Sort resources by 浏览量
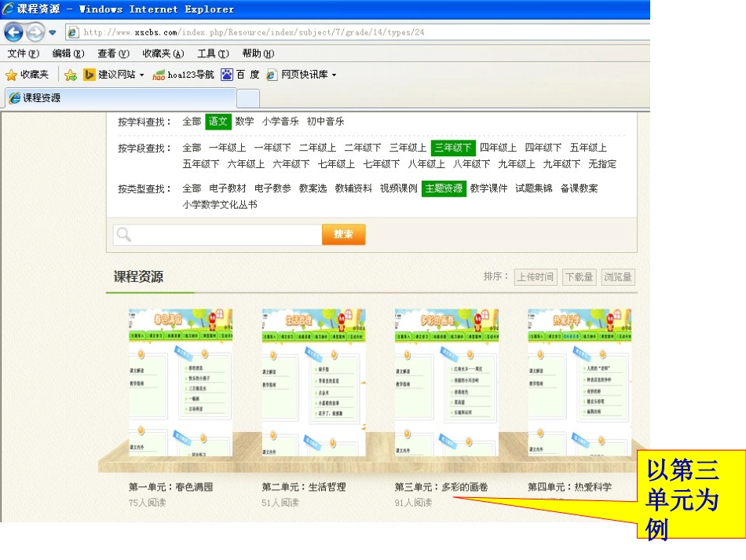The height and width of the screenshot is (560, 746). 617,277
